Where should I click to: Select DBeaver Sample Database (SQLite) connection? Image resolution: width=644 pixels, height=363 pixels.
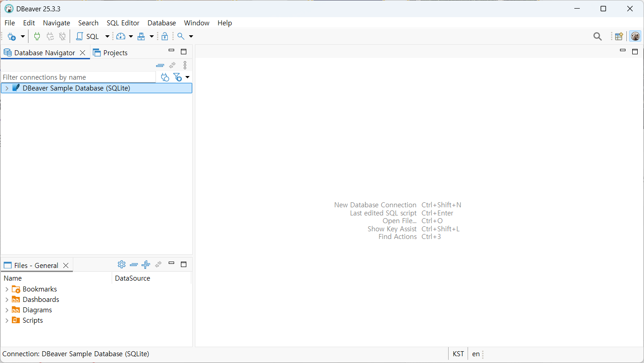pyautogui.click(x=97, y=88)
